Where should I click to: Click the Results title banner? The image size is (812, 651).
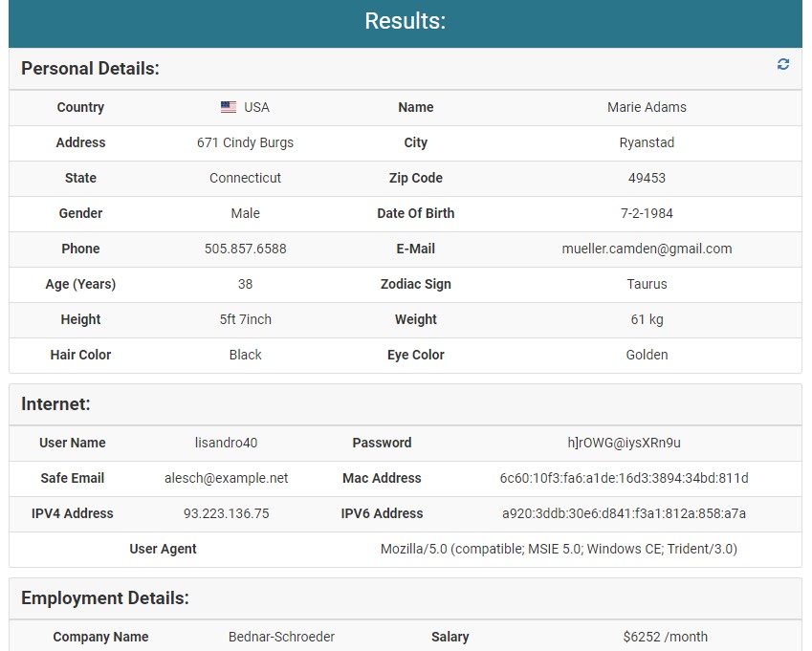406,21
